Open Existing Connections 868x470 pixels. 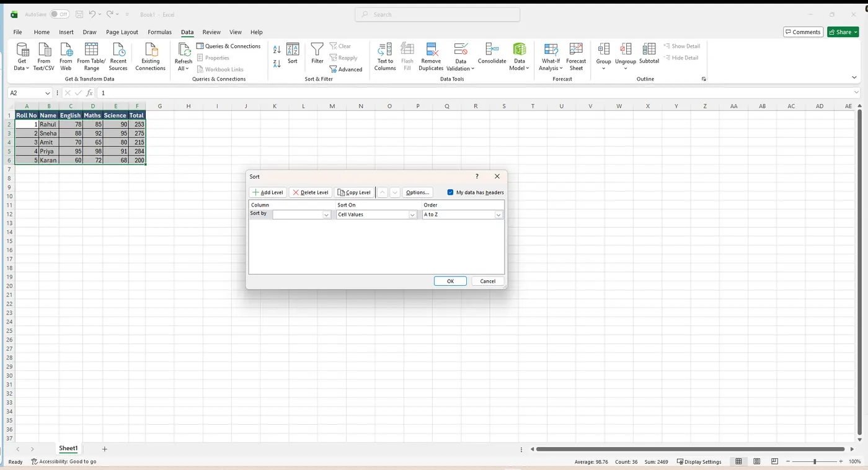coord(150,56)
